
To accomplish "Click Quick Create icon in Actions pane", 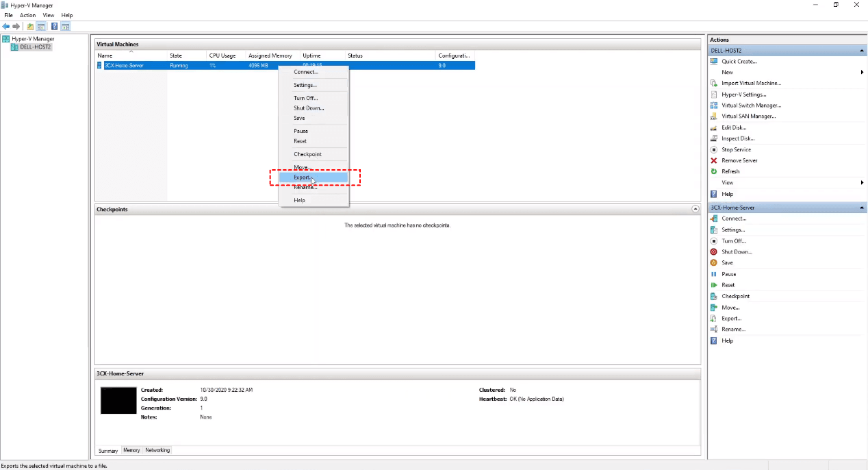I will pyautogui.click(x=714, y=61).
